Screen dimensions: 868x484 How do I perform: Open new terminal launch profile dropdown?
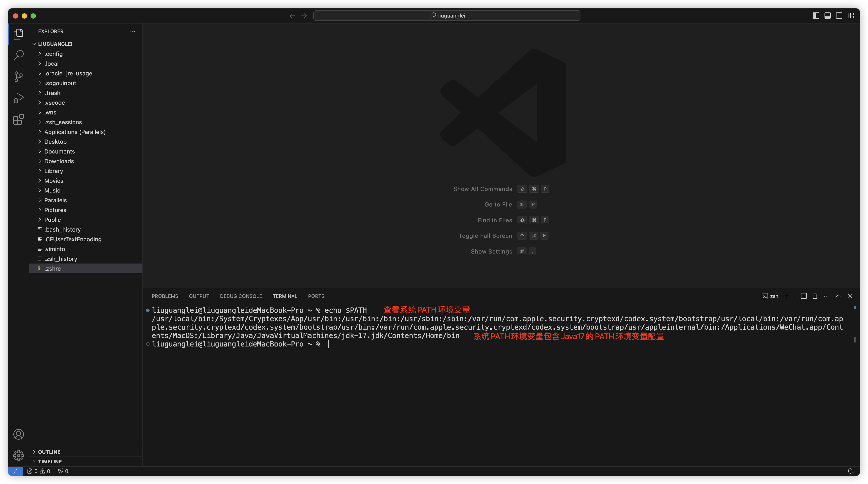tap(793, 296)
